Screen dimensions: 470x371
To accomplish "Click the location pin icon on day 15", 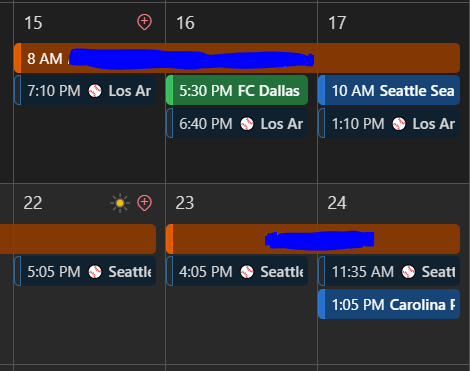I will click(x=144, y=22).
